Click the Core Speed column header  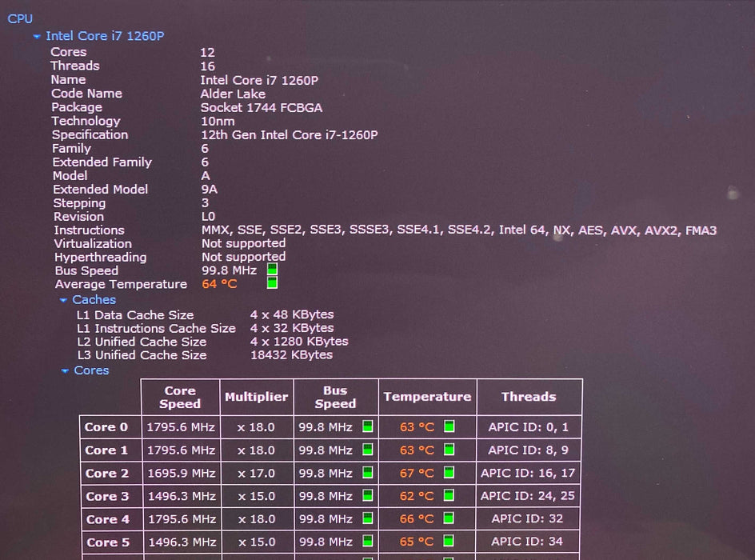(180, 398)
